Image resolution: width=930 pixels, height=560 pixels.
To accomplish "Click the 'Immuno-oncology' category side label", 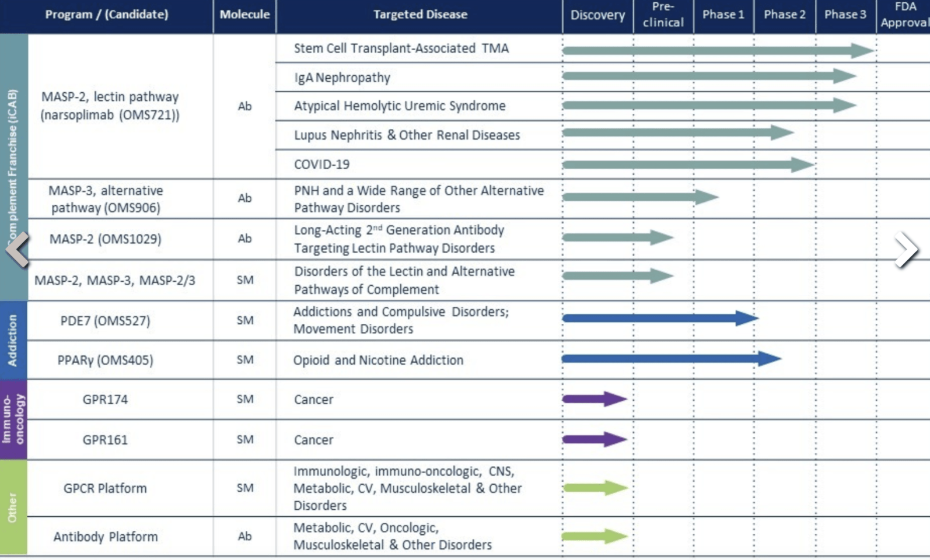I will [x=13, y=419].
